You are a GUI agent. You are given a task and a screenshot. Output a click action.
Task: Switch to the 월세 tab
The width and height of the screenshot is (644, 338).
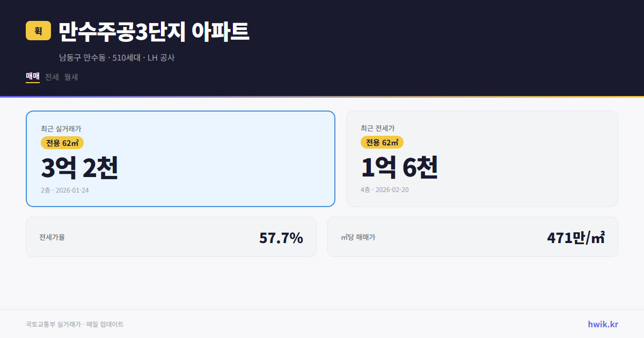coord(70,77)
